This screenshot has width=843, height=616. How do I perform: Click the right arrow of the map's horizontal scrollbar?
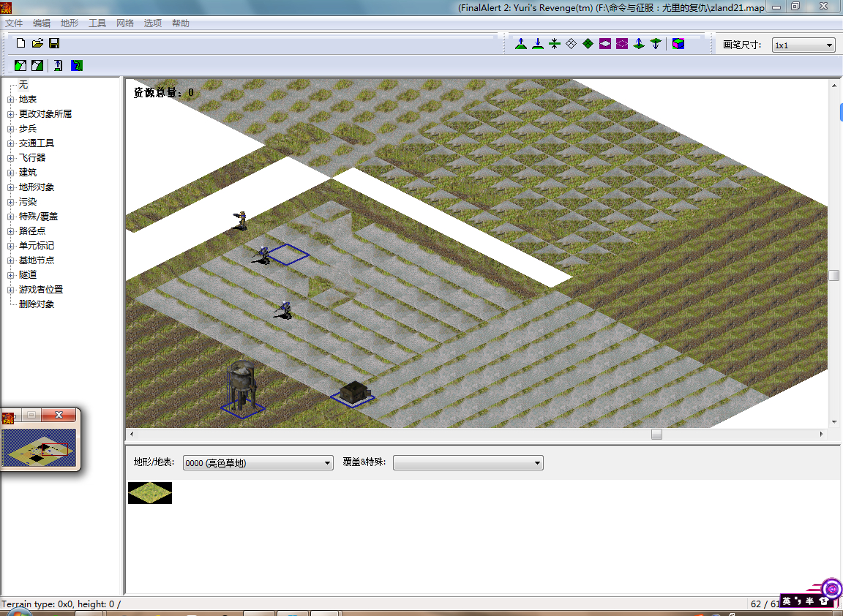click(x=821, y=435)
